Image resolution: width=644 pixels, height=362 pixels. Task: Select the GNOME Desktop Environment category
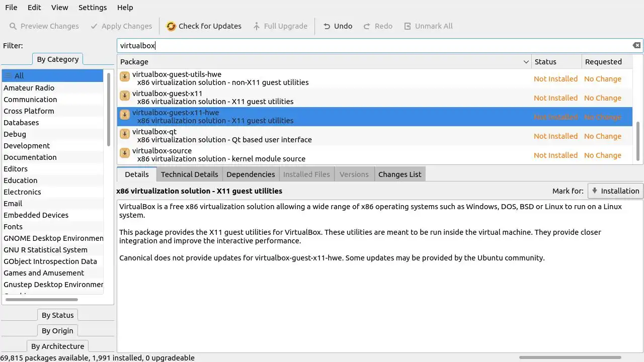coord(52,238)
